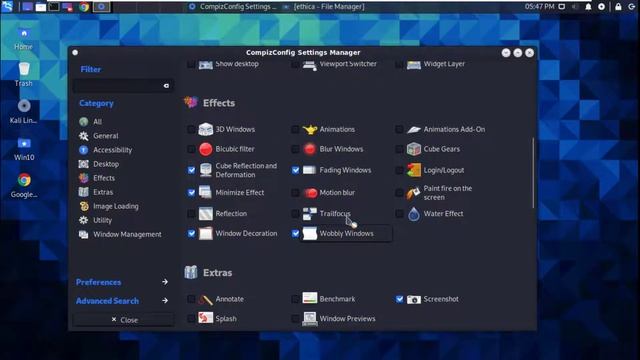Disable the Cube Reflection and Deformation checkbox
The width and height of the screenshot is (640, 360).
(191, 170)
